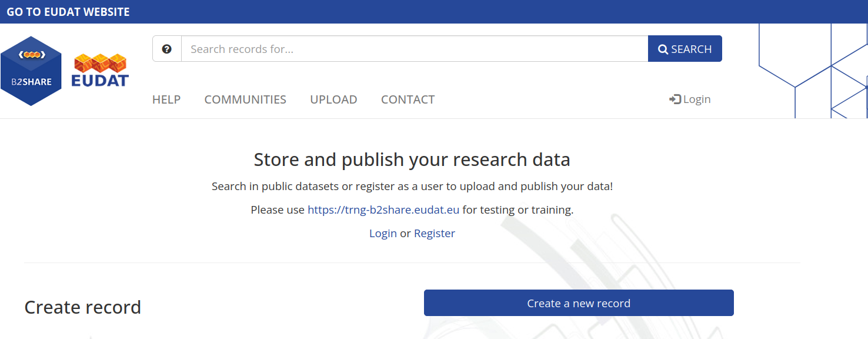This screenshot has width=868, height=339.
Task: Click the B2SHARE hexagon logo
Action: point(31,71)
